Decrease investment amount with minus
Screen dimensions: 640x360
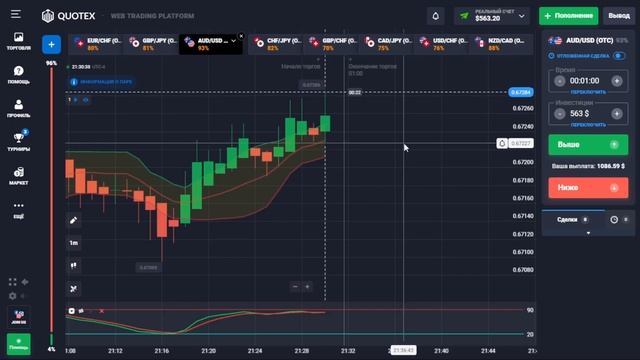[560, 113]
